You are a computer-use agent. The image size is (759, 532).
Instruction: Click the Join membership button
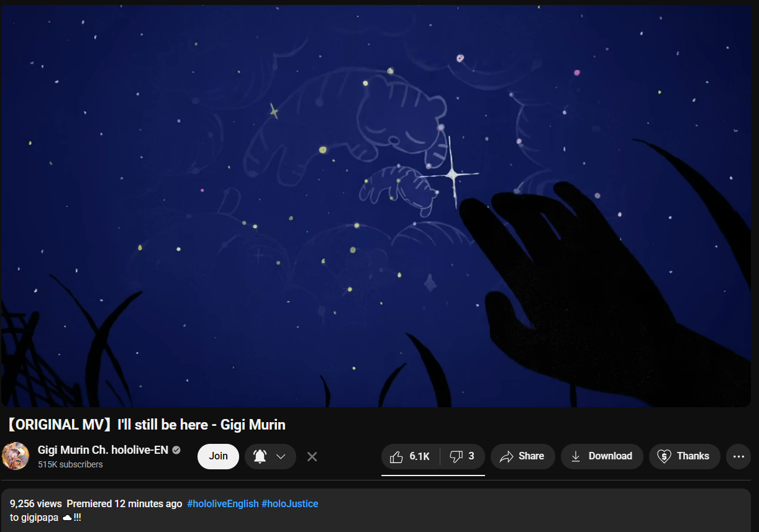click(x=218, y=456)
